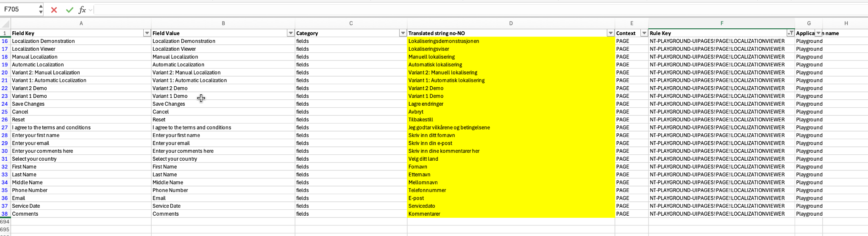Click into the empty formula bar
The image size is (868, 236).
(466, 10)
